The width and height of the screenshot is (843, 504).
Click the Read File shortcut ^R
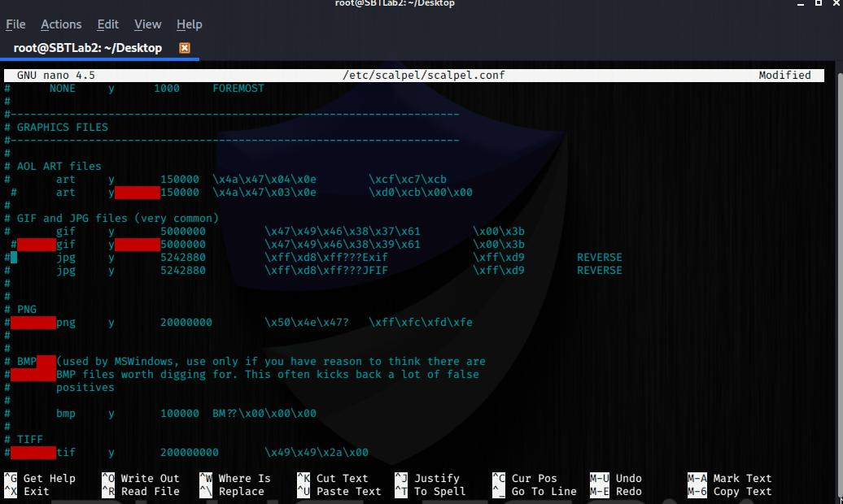(140, 491)
